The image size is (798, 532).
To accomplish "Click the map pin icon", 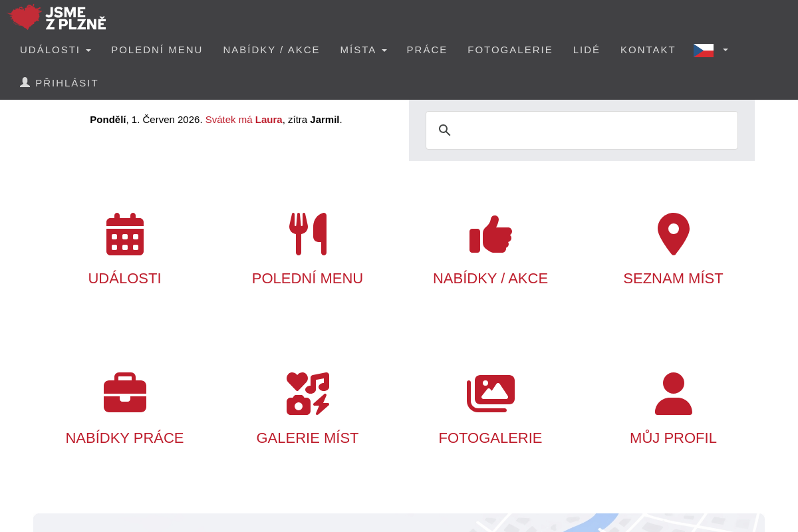I will 674,234.
